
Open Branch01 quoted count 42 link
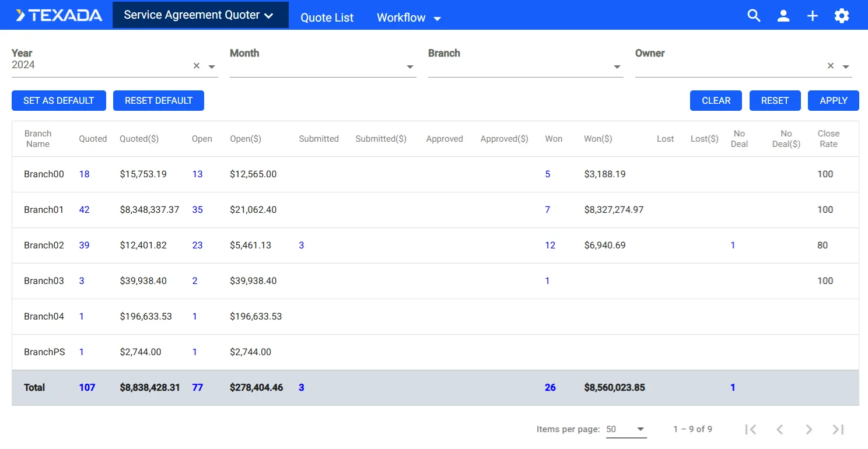click(x=85, y=209)
